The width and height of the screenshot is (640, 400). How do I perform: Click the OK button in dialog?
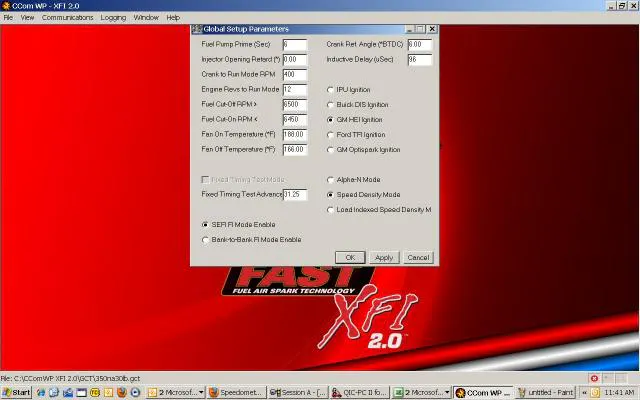click(350, 257)
